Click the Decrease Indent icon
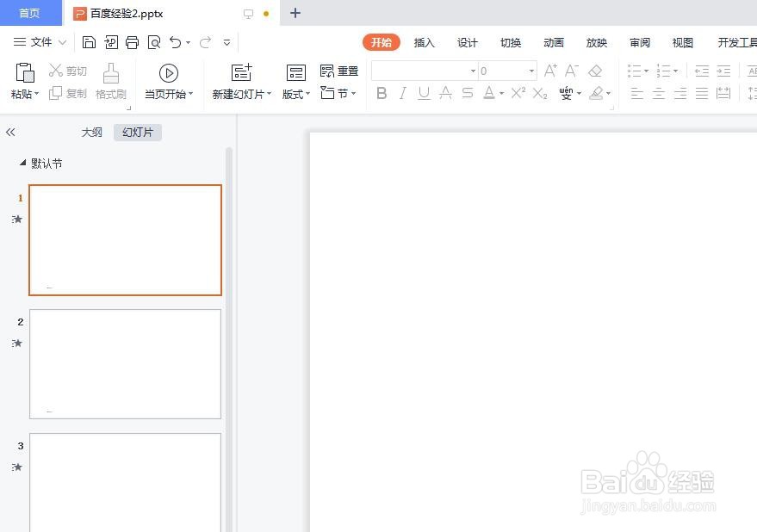 702,71
